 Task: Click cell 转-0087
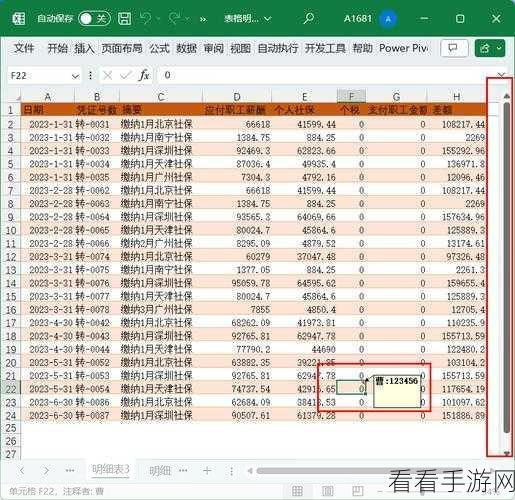click(x=97, y=415)
